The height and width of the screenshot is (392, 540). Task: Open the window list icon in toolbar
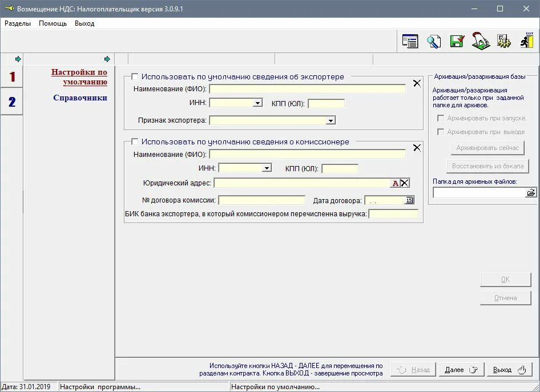coord(410,41)
